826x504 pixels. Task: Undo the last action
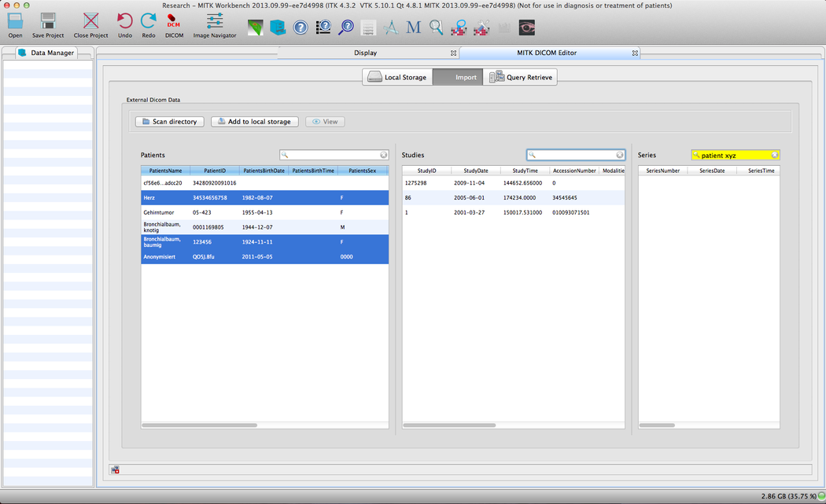click(124, 22)
